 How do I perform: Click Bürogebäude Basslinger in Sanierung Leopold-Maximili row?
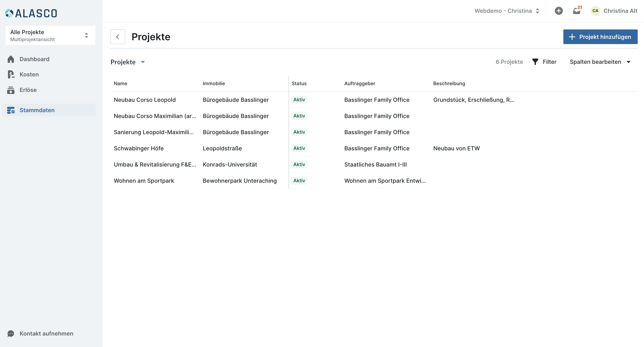pyautogui.click(x=235, y=132)
